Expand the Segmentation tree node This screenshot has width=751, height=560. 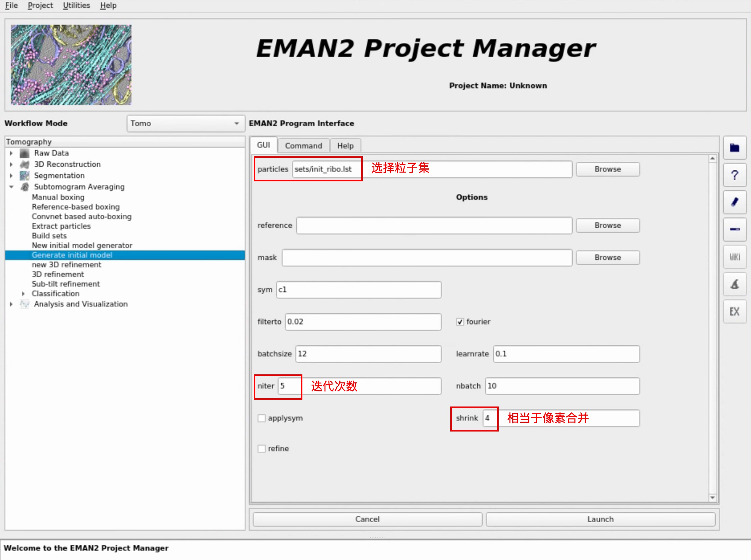coord(11,176)
